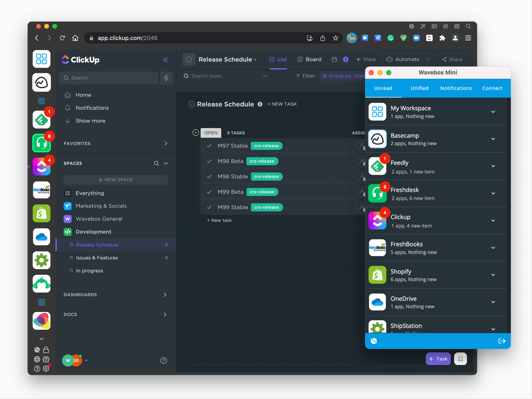The image size is (532, 399).
Task: Switch to Board view
Action: click(309, 59)
